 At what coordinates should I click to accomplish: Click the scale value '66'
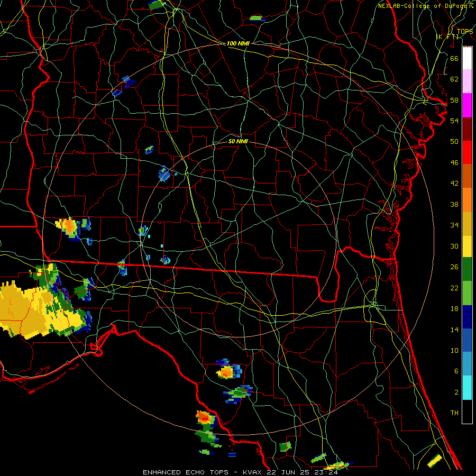pyautogui.click(x=454, y=59)
